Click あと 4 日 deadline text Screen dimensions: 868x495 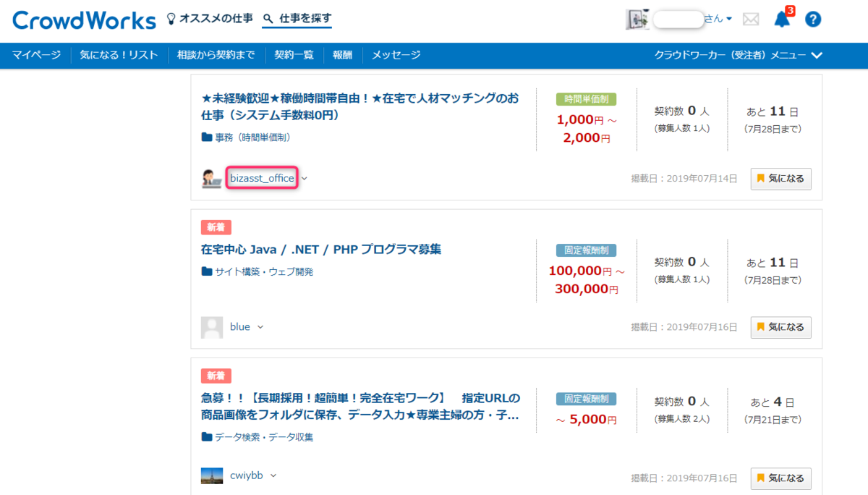(x=773, y=402)
